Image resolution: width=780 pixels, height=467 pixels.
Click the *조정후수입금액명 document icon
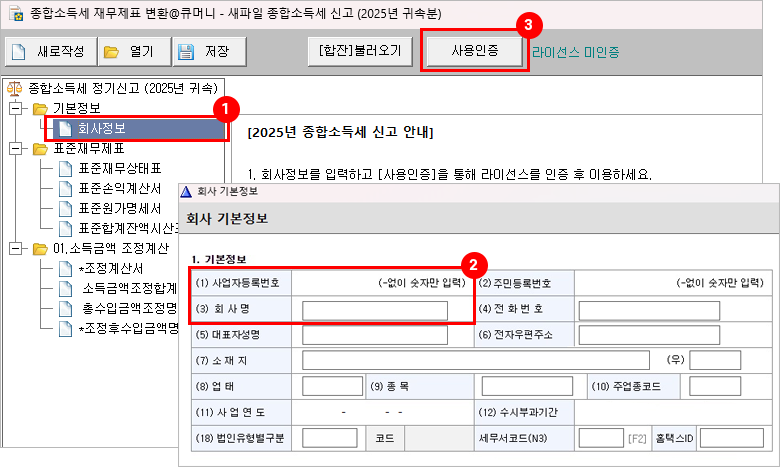[65, 329]
